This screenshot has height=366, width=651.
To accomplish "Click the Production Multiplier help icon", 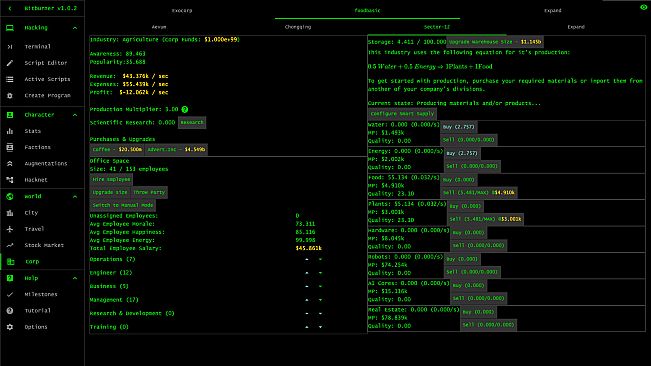I will point(185,109).
